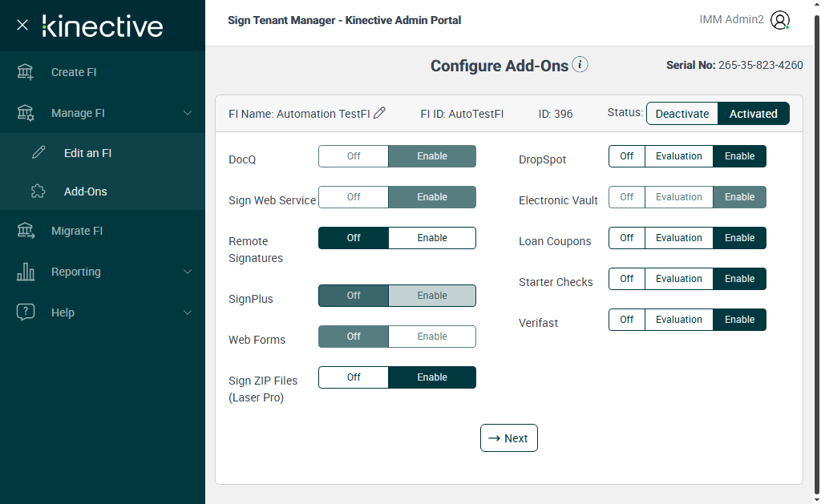Turn Sign ZIP Files (Laser Pro) Off

pyautogui.click(x=354, y=377)
